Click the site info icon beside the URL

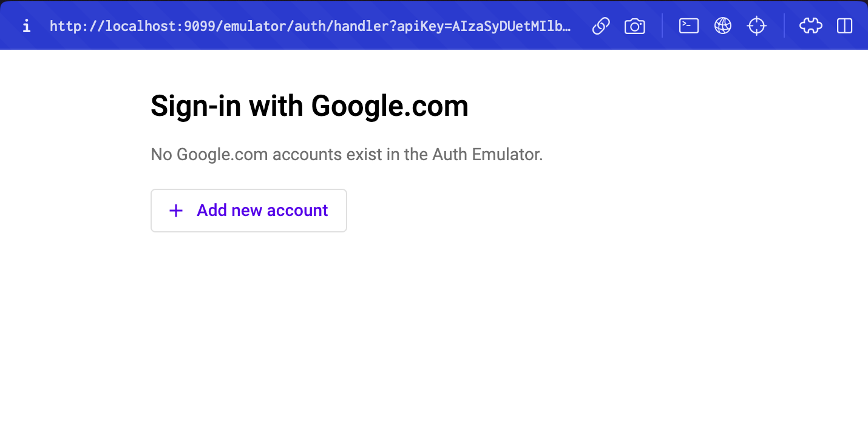[x=26, y=26]
